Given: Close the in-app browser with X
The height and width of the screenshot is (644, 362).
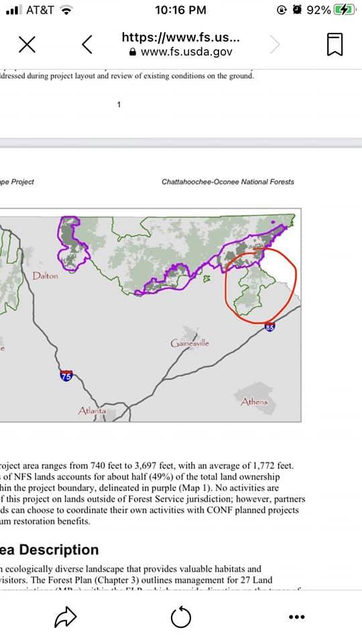Looking at the screenshot, I should pos(27,44).
